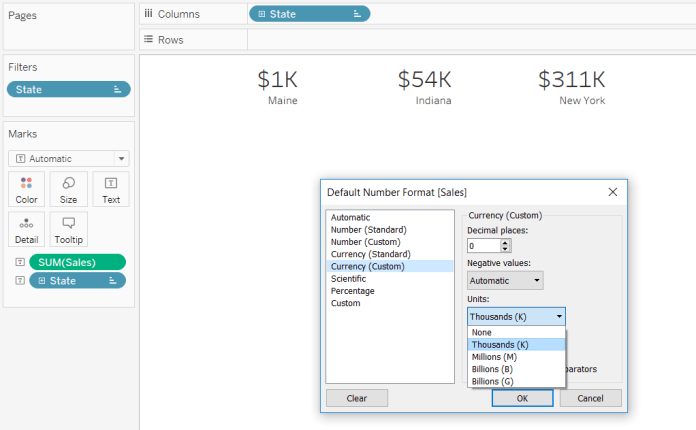Click OK to apply number format
Screen dimensions: 696x430
click(522, 398)
